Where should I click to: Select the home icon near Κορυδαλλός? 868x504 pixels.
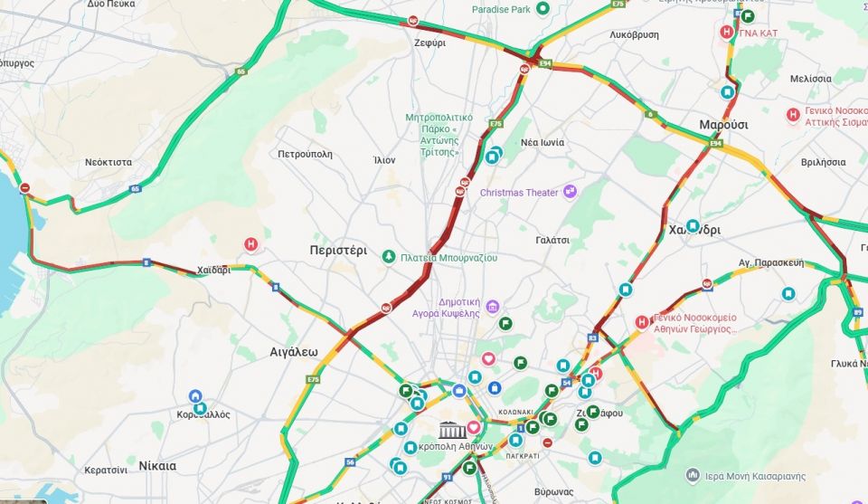(195, 396)
